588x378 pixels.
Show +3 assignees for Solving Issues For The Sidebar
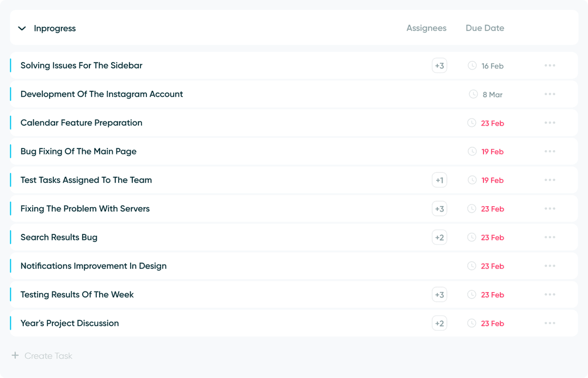(439, 66)
